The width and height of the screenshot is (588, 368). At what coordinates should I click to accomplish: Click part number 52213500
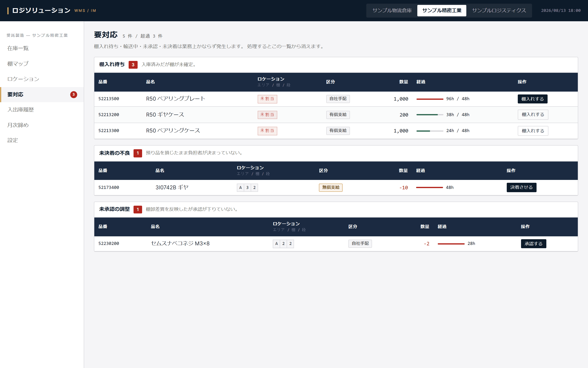109,99
